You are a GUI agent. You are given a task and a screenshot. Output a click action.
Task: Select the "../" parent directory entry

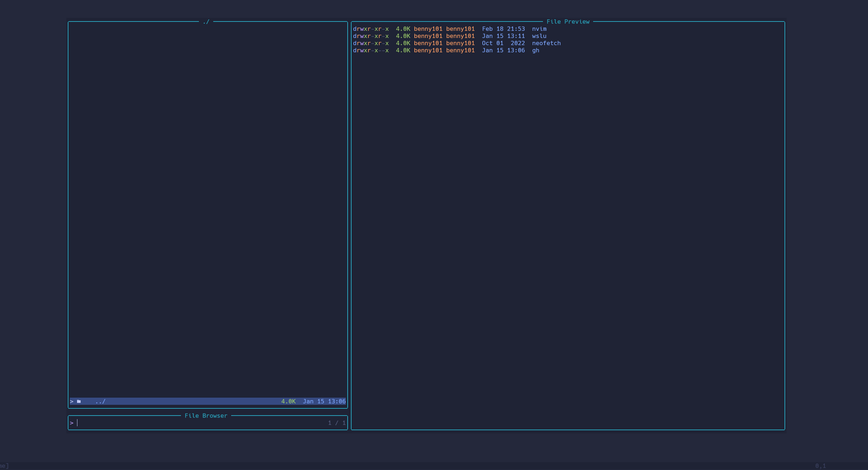click(x=100, y=401)
